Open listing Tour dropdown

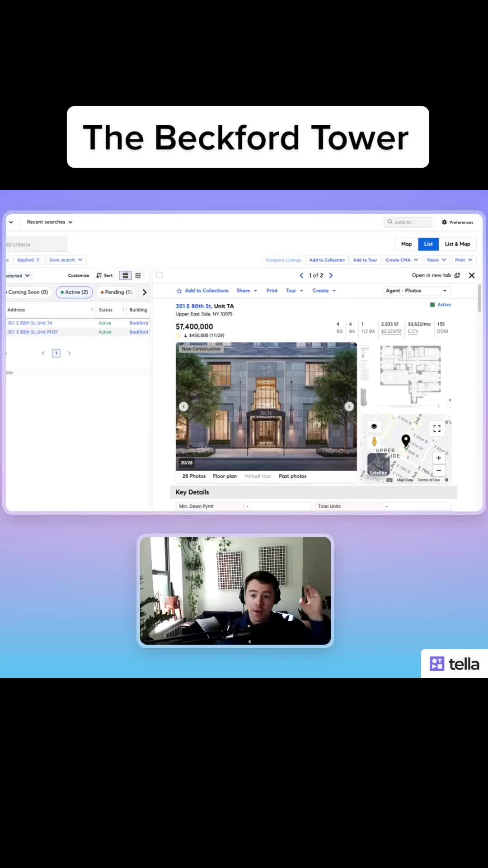click(294, 291)
